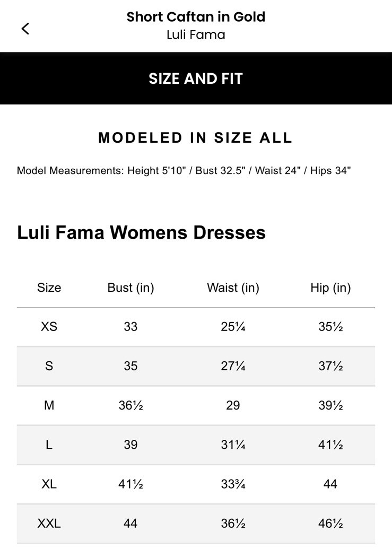392x548 pixels.
Task: Click the Model Measurements text line
Action: tap(184, 171)
